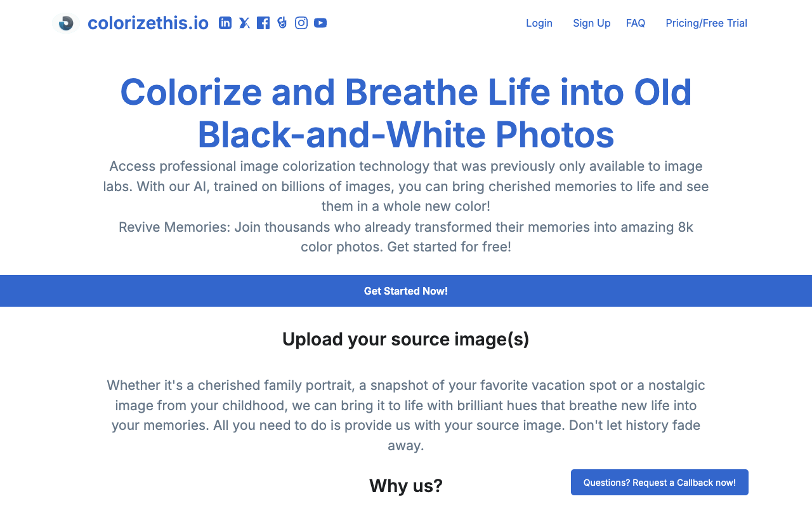This screenshot has height=508, width=812.
Task: Click the Upload your source image(s) heading
Action: coord(406,339)
